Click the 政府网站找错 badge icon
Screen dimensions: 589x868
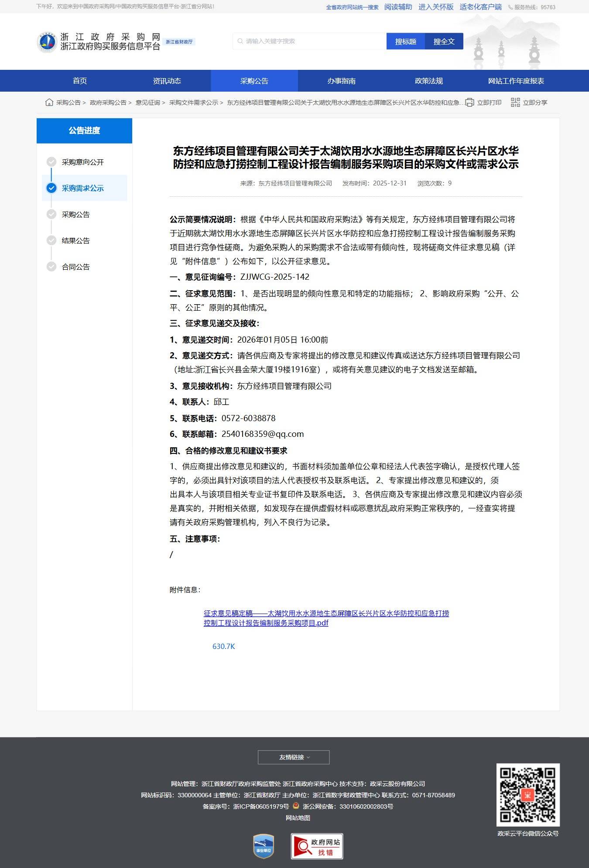(x=317, y=846)
